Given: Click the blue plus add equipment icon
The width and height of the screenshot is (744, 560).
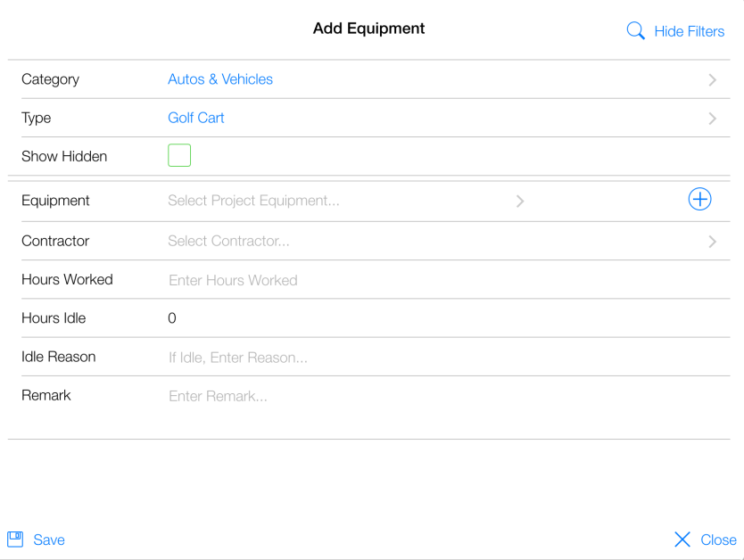Looking at the screenshot, I should tap(699, 200).
